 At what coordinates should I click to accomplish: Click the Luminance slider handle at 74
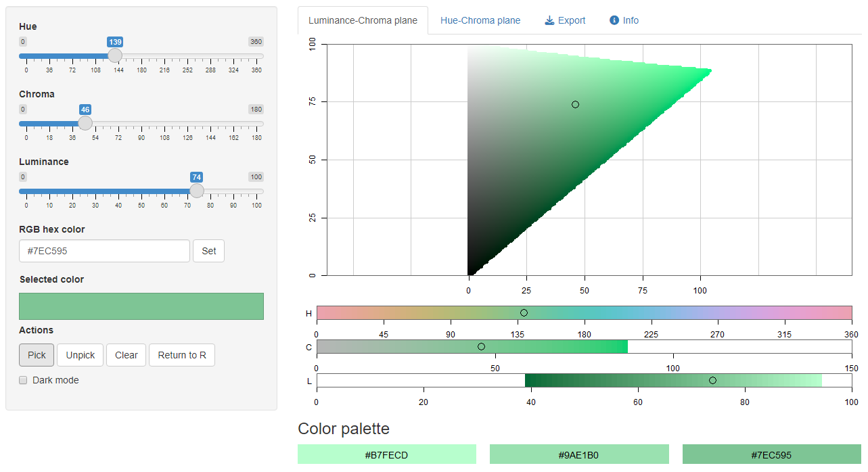[197, 191]
